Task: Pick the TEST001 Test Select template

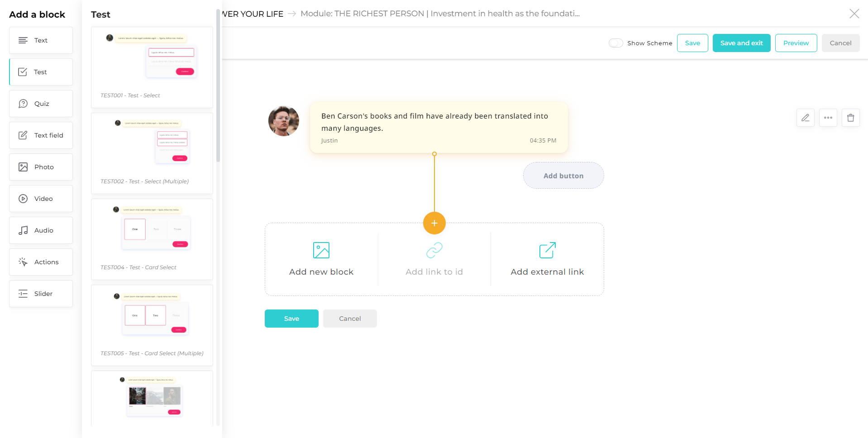Action: point(152,67)
